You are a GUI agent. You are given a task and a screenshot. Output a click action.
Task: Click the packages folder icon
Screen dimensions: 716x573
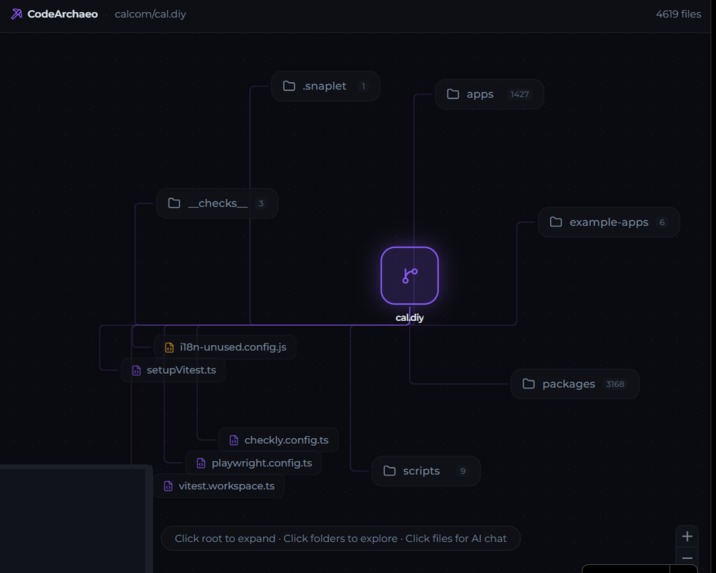coord(528,384)
